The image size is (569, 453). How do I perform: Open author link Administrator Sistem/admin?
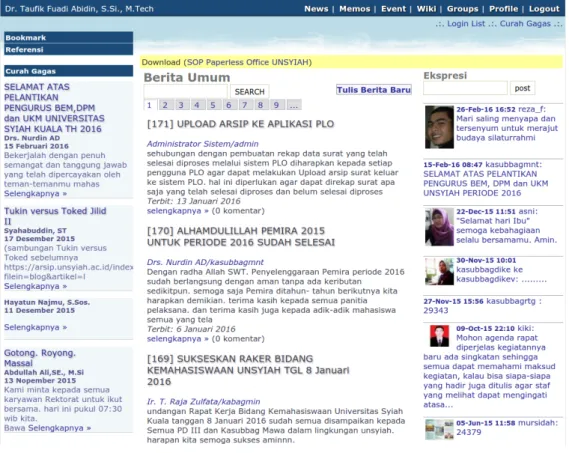[x=202, y=144]
